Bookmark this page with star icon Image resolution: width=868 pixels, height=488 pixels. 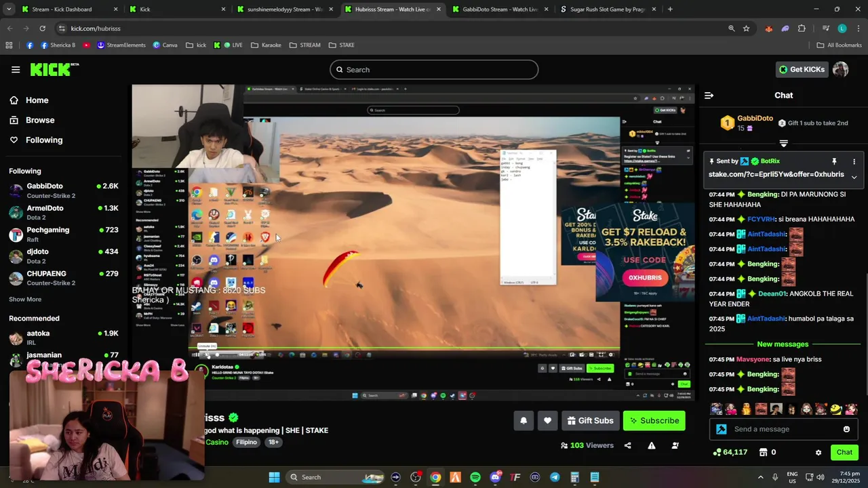[x=746, y=28]
